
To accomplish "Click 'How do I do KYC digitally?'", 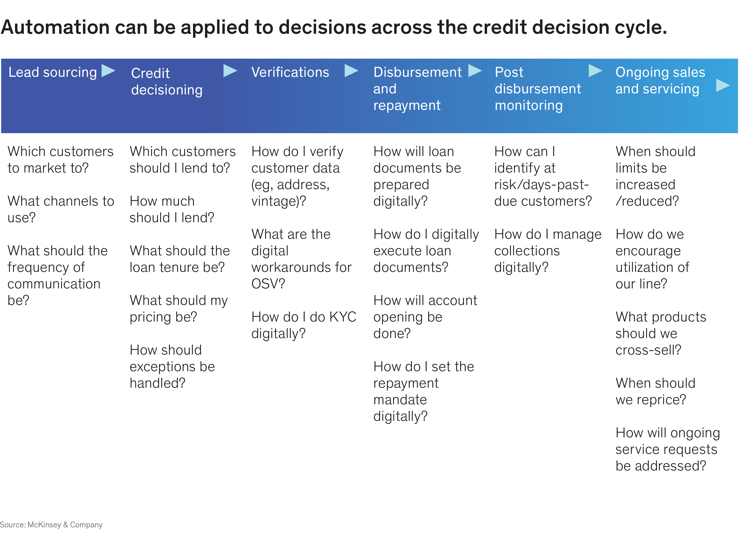I will (x=303, y=325).
